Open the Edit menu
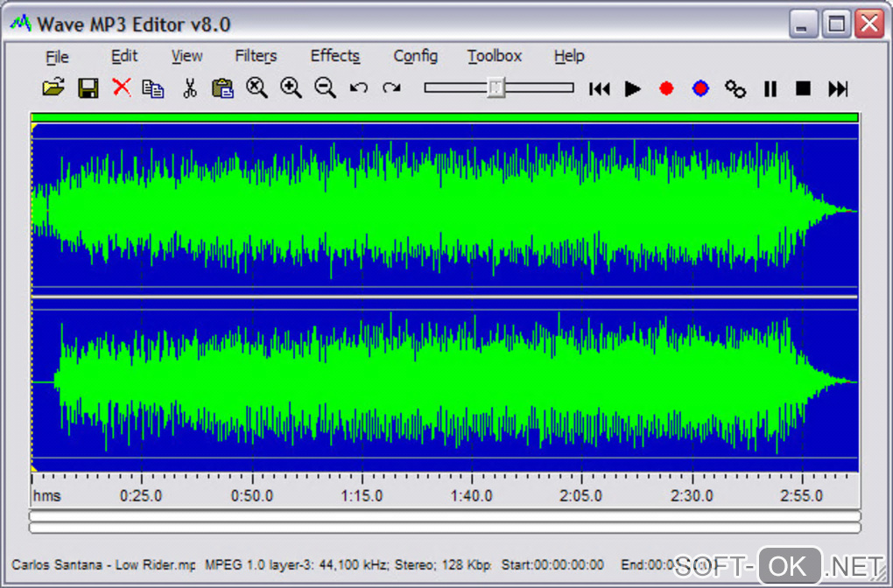The width and height of the screenshot is (893, 588). pyautogui.click(x=124, y=56)
